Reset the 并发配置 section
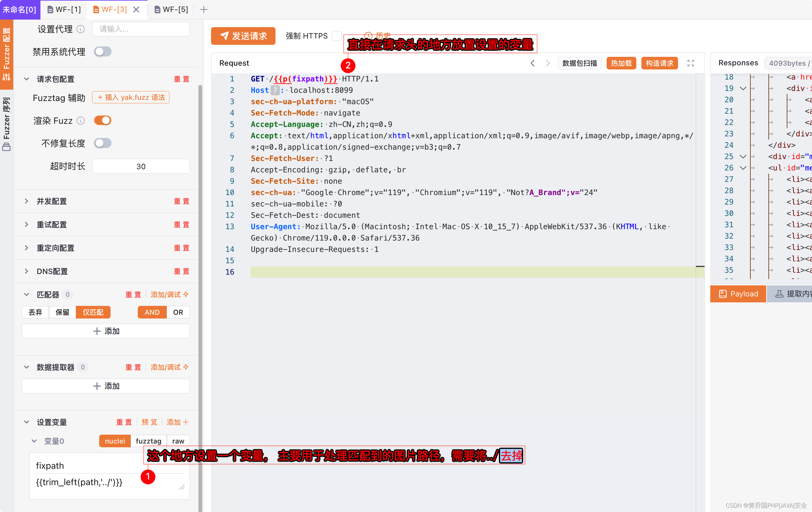812x512 pixels. coord(181,201)
